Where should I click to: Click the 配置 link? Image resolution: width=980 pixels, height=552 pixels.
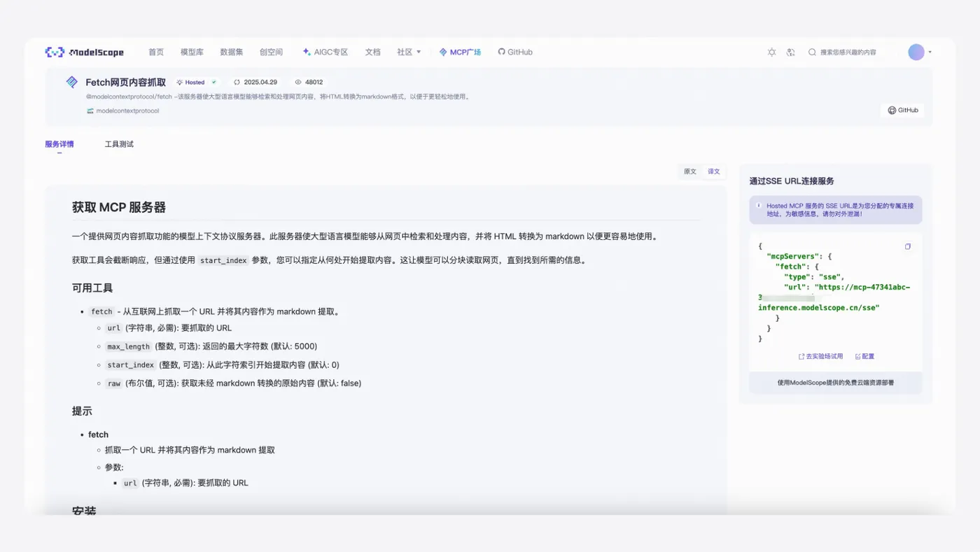tap(864, 356)
